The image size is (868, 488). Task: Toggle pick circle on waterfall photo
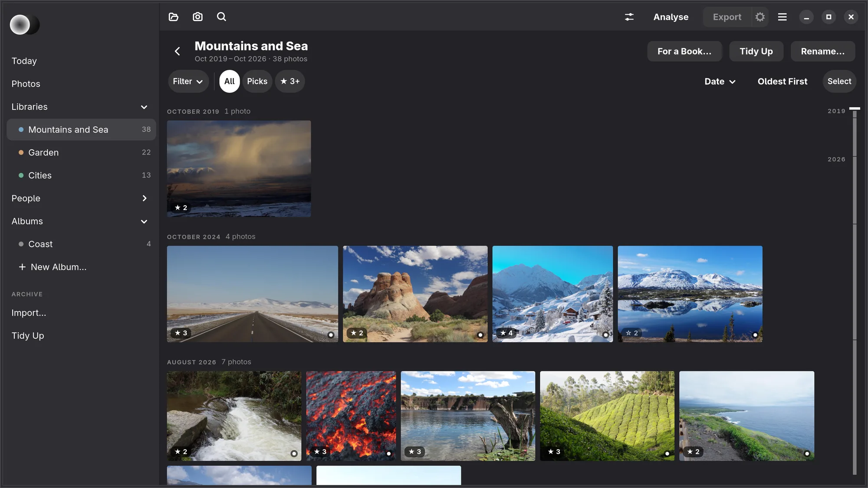click(294, 453)
